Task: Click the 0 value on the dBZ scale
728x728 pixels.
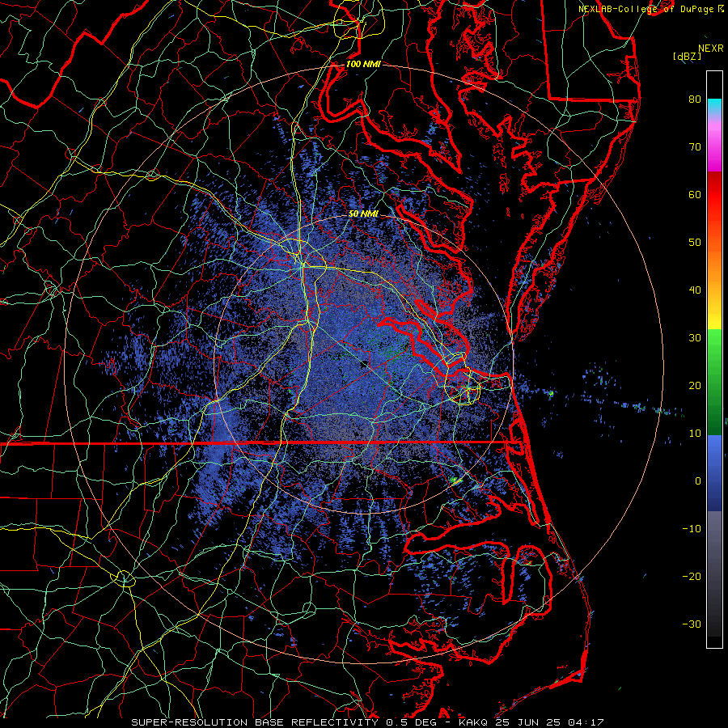Action: [698, 481]
